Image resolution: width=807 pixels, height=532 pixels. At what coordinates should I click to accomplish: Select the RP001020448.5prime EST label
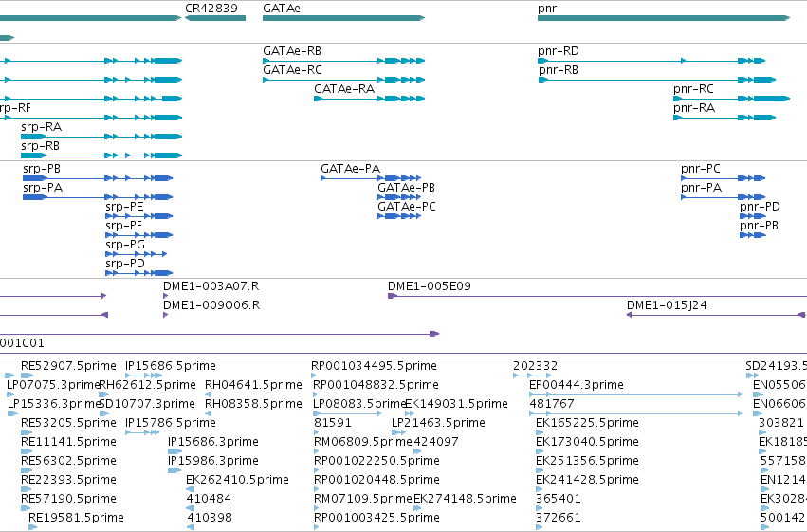[376, 481]
